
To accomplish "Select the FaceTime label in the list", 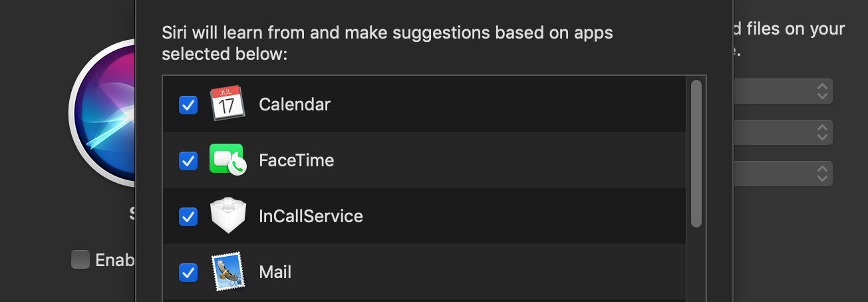I will coord(296,160).
